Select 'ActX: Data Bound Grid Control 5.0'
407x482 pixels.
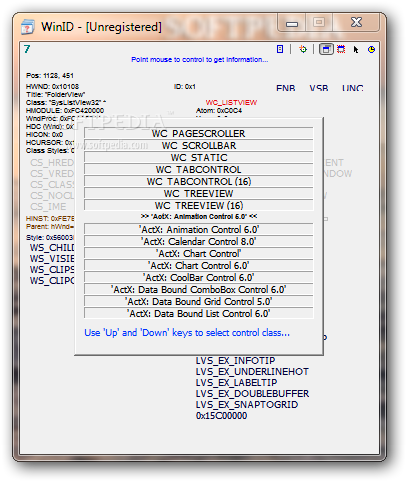point(199,301)
